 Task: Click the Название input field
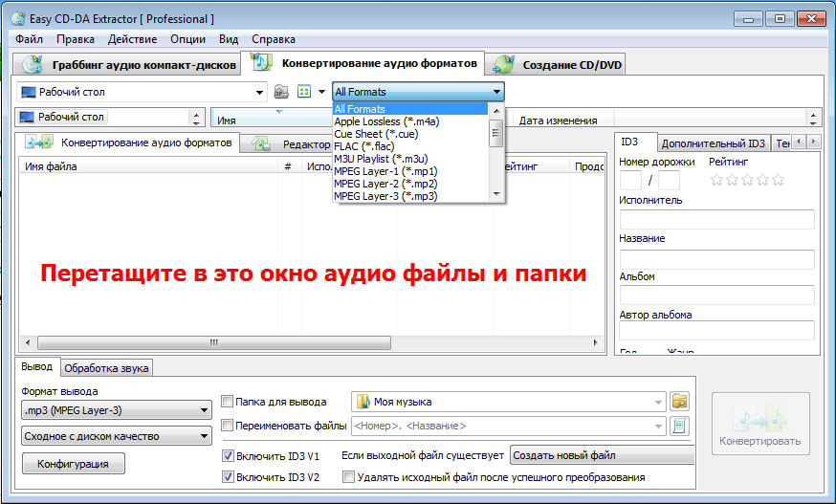[x=717, y=259]
